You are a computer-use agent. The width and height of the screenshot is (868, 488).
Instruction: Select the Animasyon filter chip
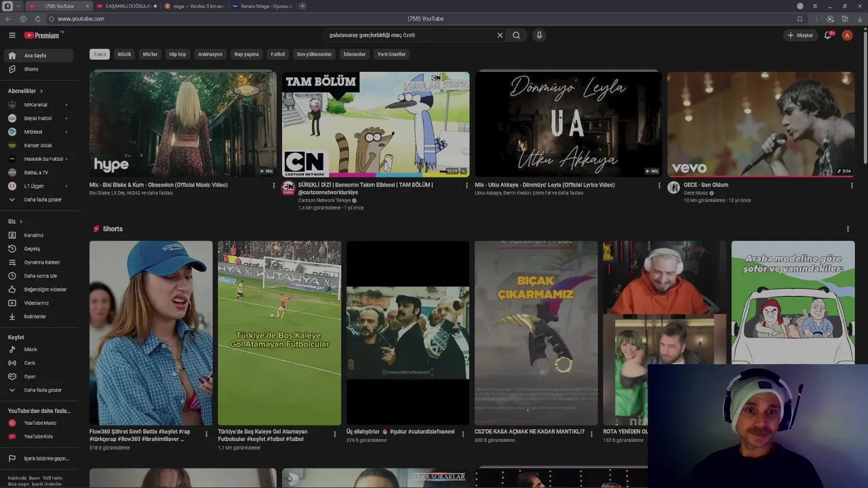pos(210,54)
